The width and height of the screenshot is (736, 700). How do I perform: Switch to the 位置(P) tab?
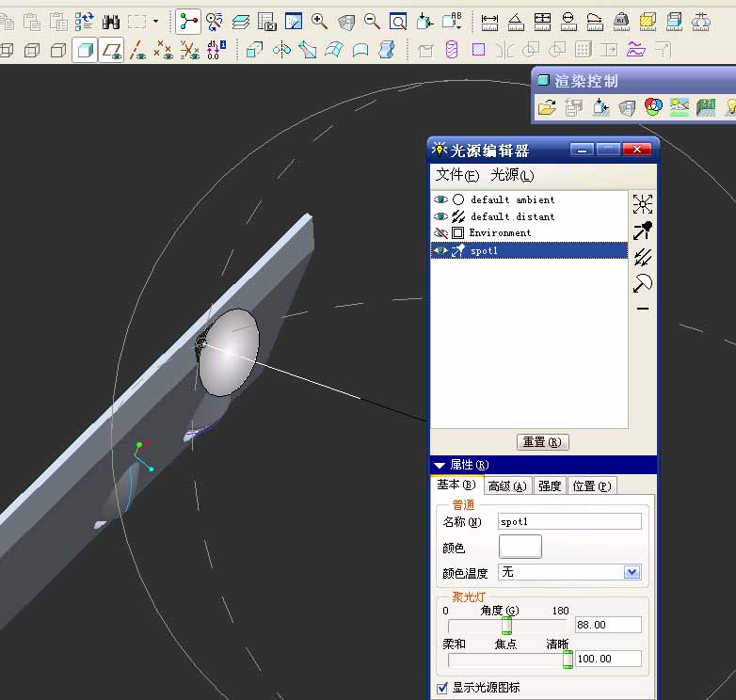click(591, 486)
